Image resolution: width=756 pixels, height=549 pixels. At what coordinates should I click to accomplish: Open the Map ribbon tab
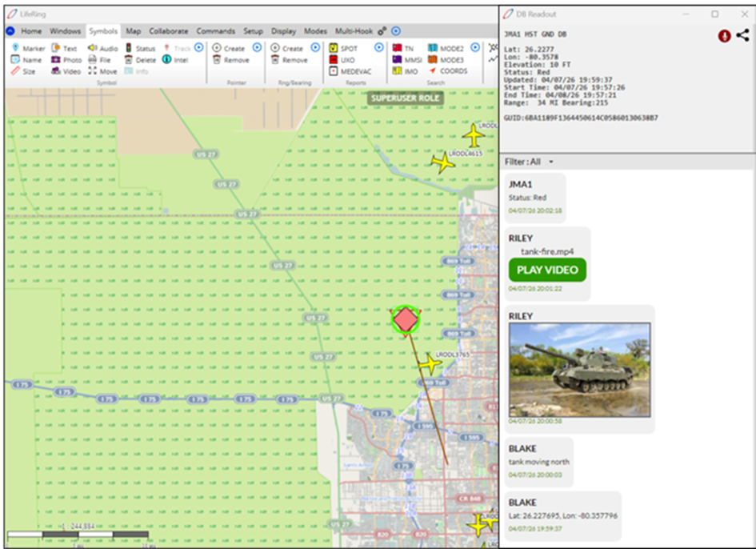(133, 31)
